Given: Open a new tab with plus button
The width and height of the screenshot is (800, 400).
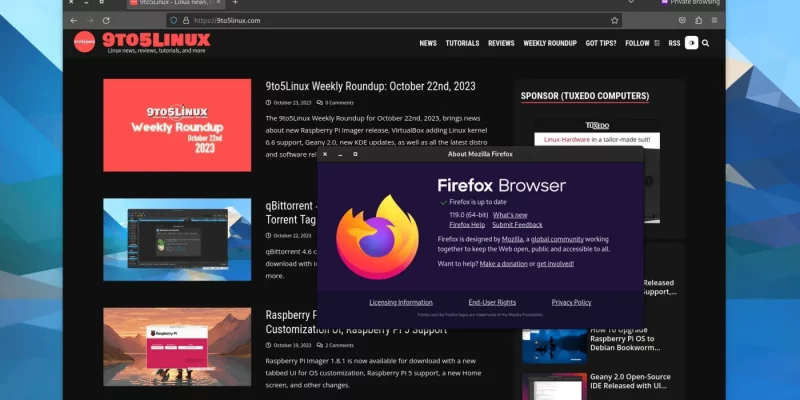Looking at the screenshot, I should [x=235, y=3].
